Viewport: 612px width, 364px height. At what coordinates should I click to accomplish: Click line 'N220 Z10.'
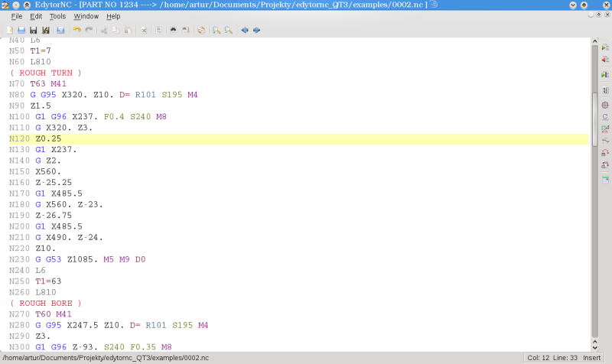[33, 249]
